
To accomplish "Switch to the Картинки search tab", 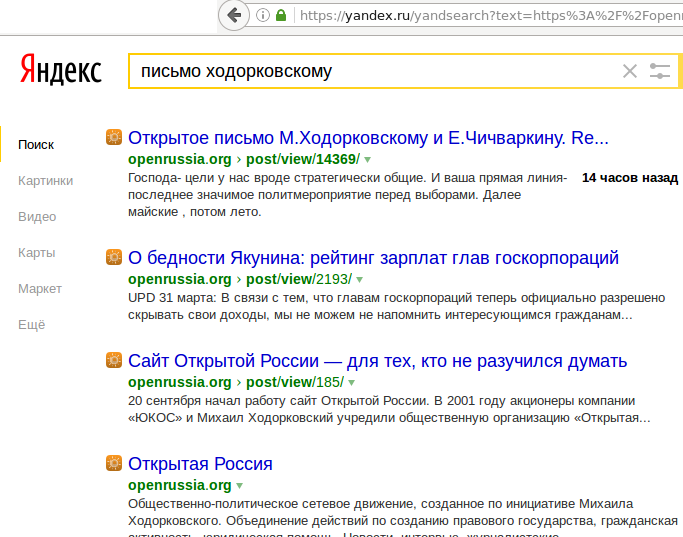I will click(x=45, y=181).
